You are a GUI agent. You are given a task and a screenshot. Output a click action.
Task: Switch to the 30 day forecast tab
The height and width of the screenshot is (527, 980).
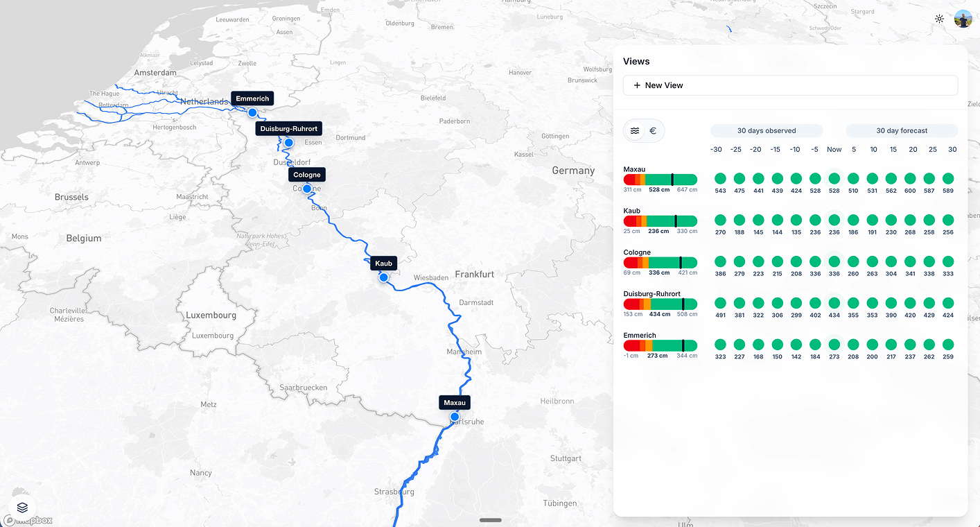pyautogui.click(x=901, y=130)
